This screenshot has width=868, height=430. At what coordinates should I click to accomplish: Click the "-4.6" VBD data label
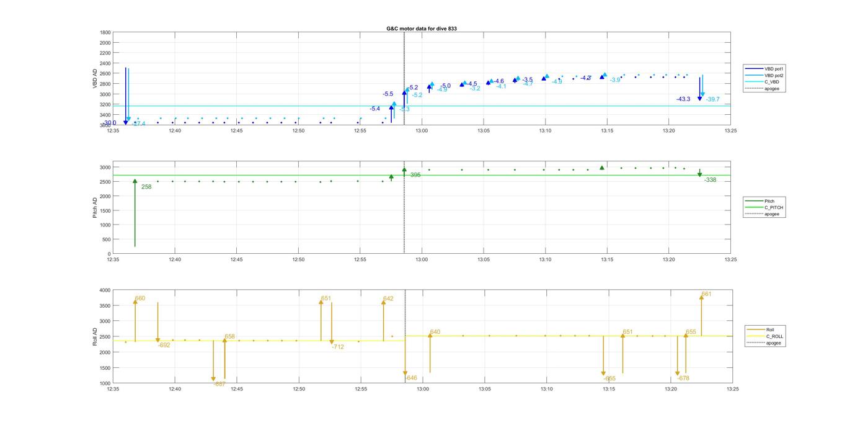(498, 81)
